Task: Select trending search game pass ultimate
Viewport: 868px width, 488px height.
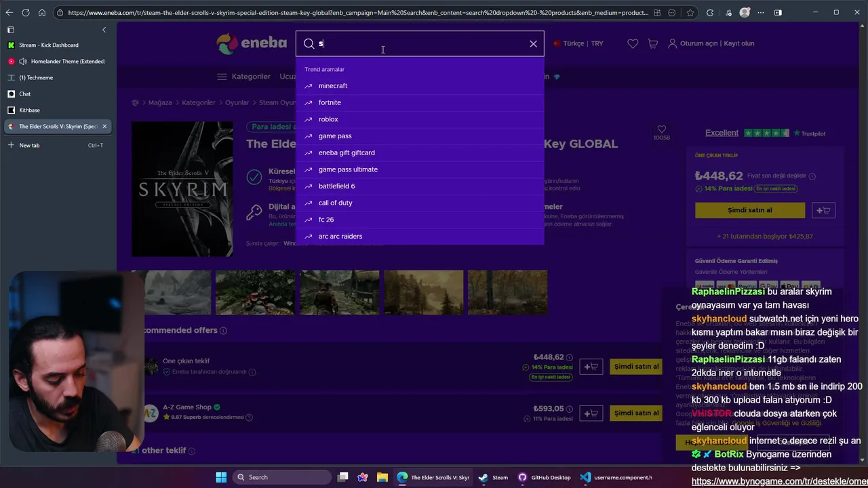Action: [x=420, y=169]
